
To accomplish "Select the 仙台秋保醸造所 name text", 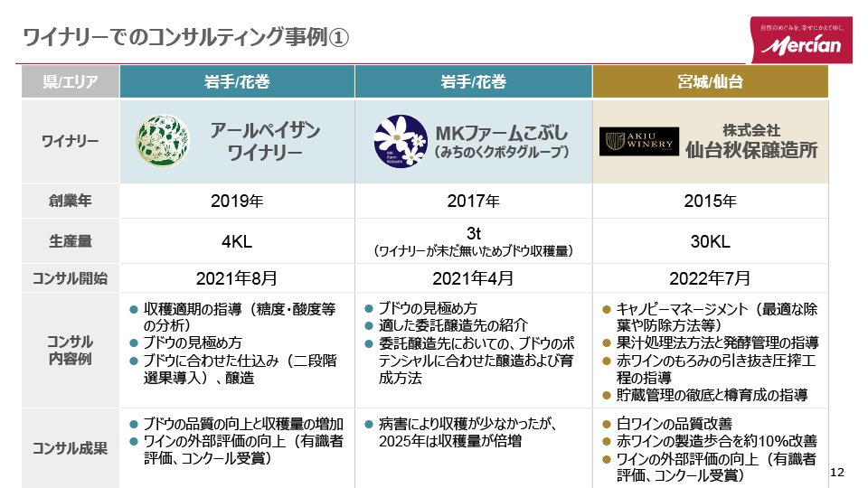I will pyautogui.click(x=751, y=150).
